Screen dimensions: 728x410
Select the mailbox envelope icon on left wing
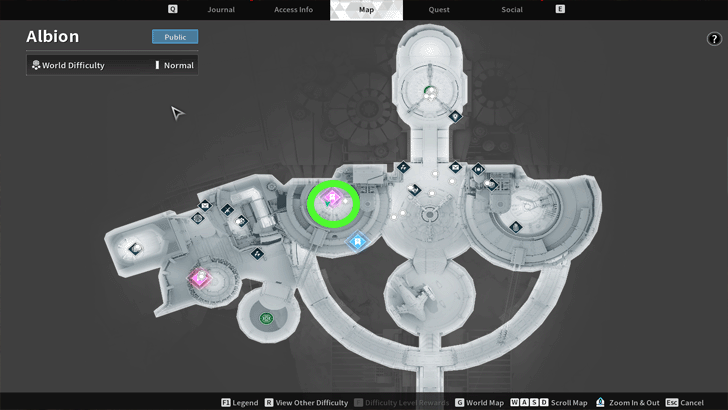(205, 206)
